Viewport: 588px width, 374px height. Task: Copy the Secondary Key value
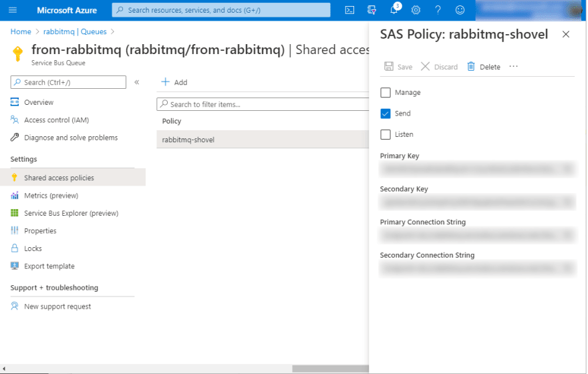coord(567,202)
